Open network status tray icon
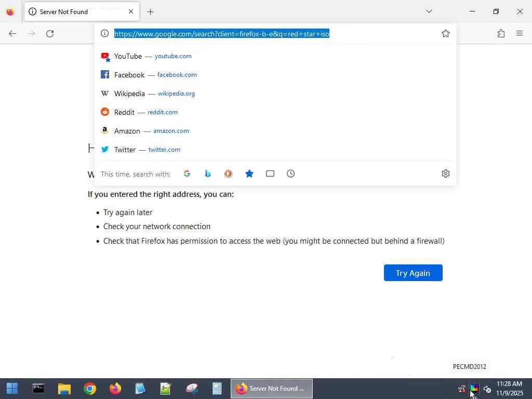Screen dimensions: 532x399 (462, 389)
